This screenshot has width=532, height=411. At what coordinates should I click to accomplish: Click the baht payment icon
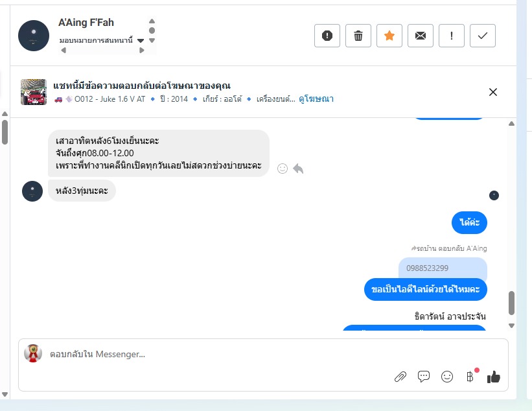point(470,377)
